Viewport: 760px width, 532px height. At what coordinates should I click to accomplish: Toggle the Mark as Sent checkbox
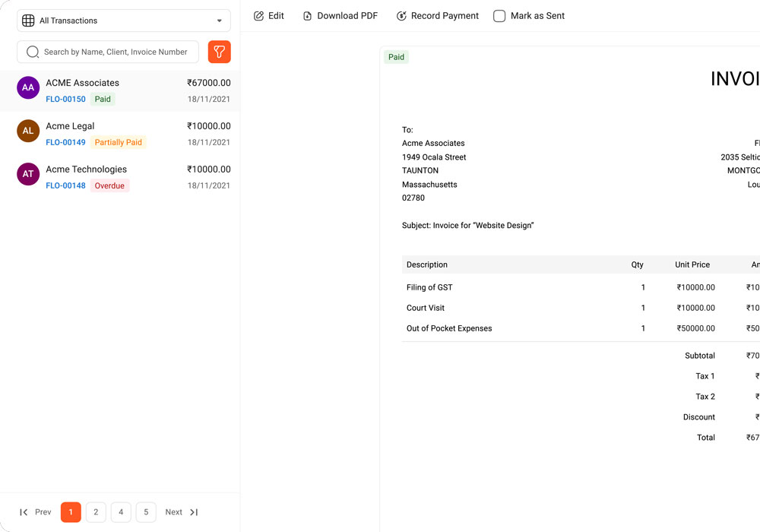pyautogui.click(x=499, y=16)
